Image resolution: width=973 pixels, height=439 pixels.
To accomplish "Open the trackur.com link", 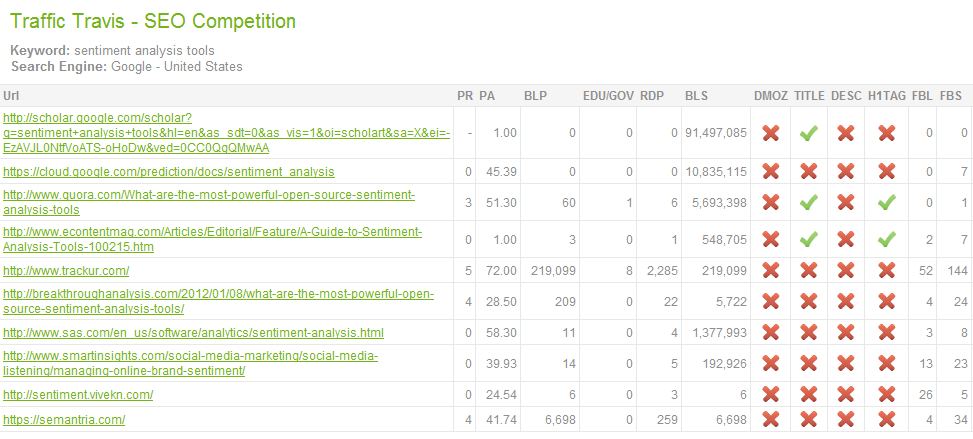I will 66,271.
